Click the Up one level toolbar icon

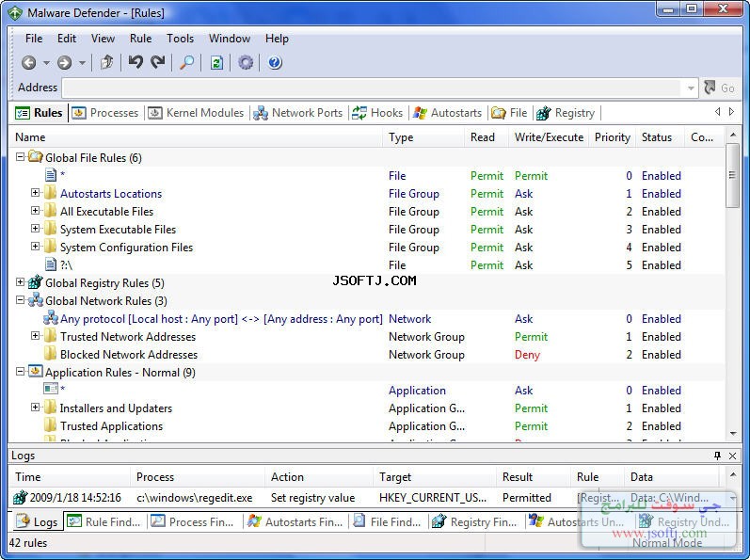pos(106,62)
